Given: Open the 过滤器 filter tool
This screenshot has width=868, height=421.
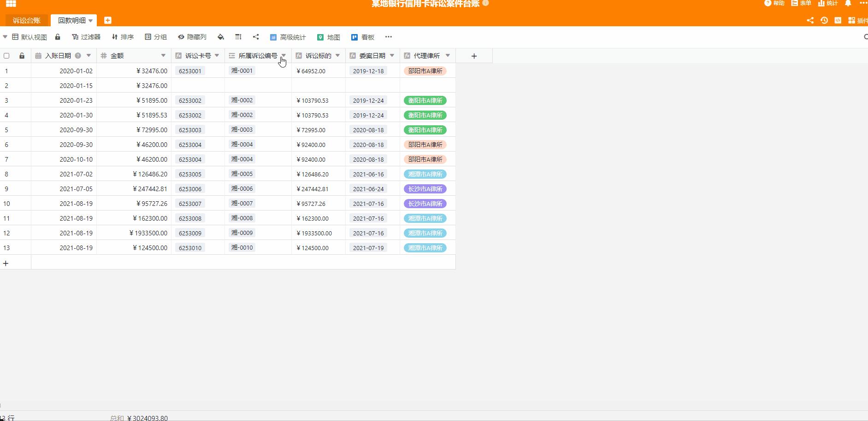Looking at the screenshot, I should point(86,37).
